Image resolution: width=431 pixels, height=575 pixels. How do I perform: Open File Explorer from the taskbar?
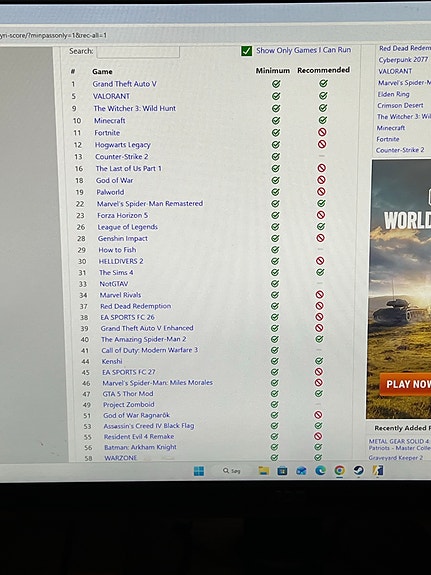point(263,470)
